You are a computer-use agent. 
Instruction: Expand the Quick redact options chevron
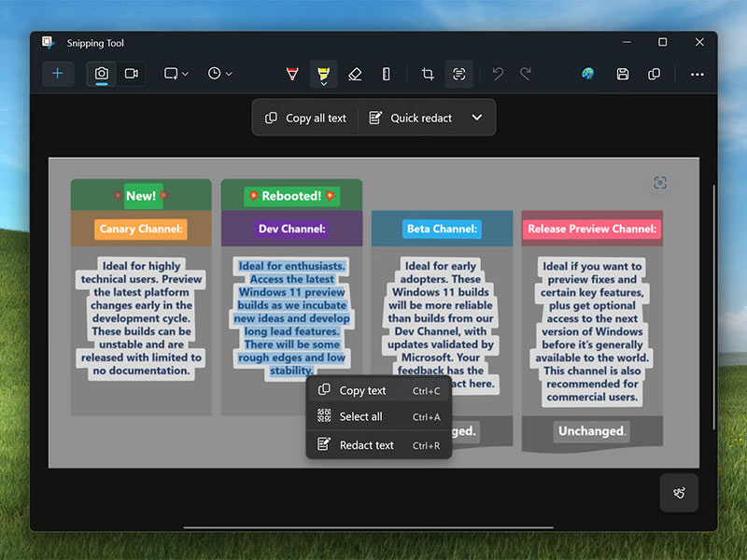point(477,118)
